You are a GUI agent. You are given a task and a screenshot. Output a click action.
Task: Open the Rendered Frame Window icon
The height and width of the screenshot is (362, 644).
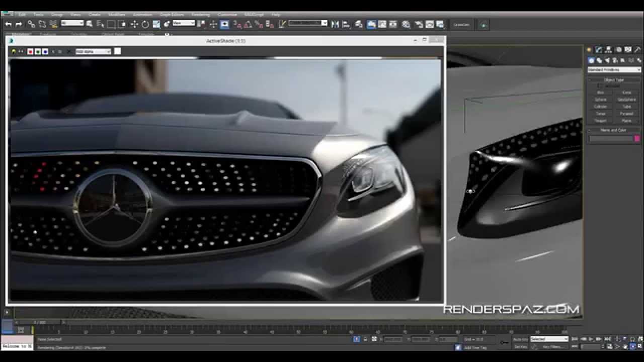(x=430, y=24)
